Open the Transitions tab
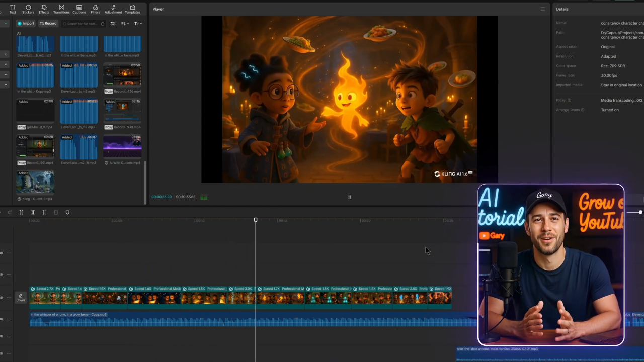 61,9
